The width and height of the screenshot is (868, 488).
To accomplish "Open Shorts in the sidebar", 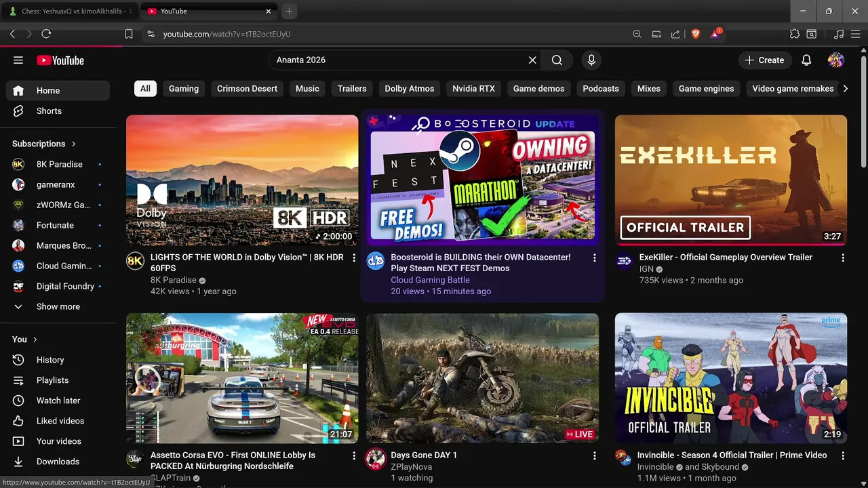I will pos(58,111).
